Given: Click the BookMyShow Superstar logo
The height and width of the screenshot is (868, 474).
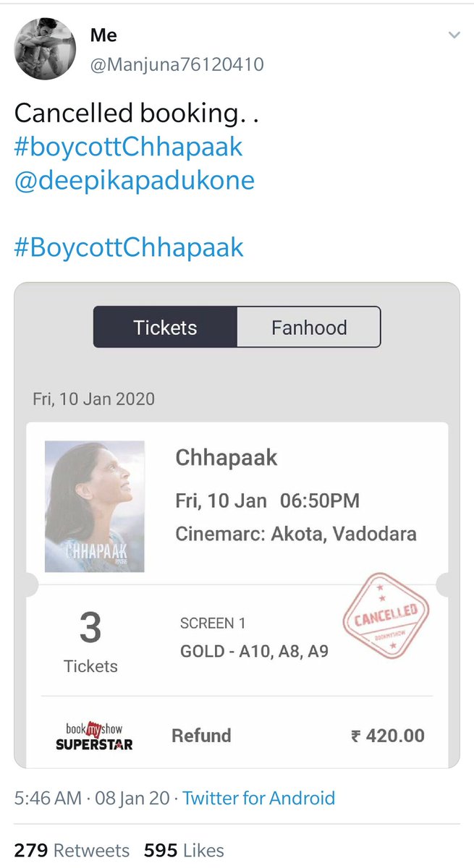Looking at the screenshot, I should pyautogui.click(x=94, y=736).
